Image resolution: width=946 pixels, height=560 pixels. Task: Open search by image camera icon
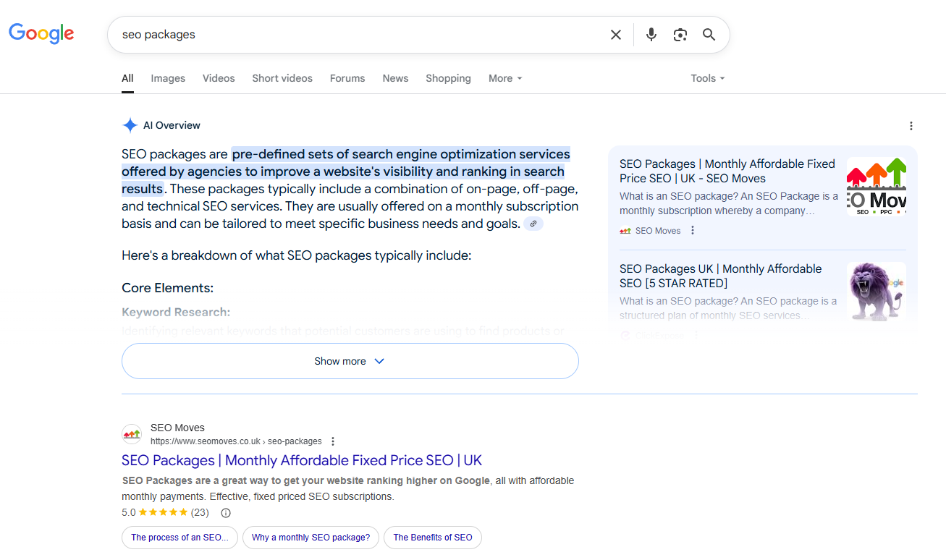click(680, 35)
